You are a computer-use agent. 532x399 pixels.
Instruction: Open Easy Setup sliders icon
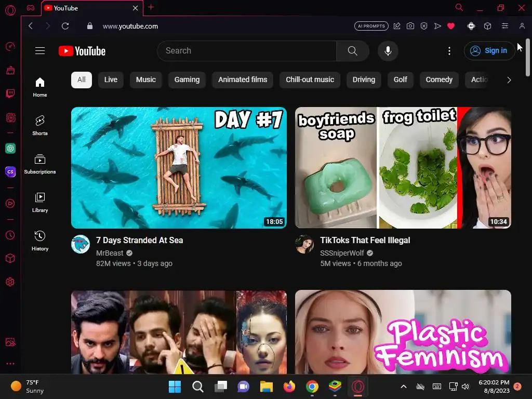505,26
